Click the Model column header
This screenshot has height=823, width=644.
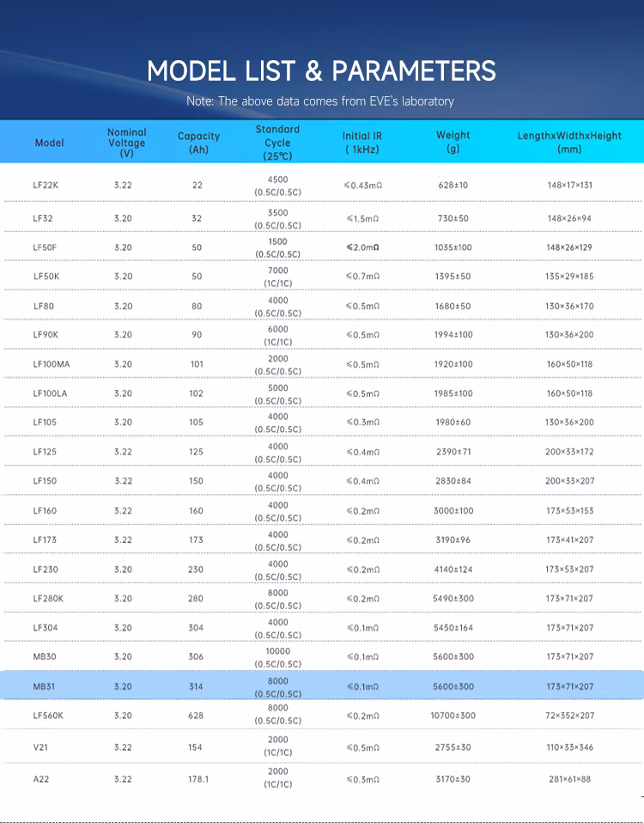coord(49,143)
